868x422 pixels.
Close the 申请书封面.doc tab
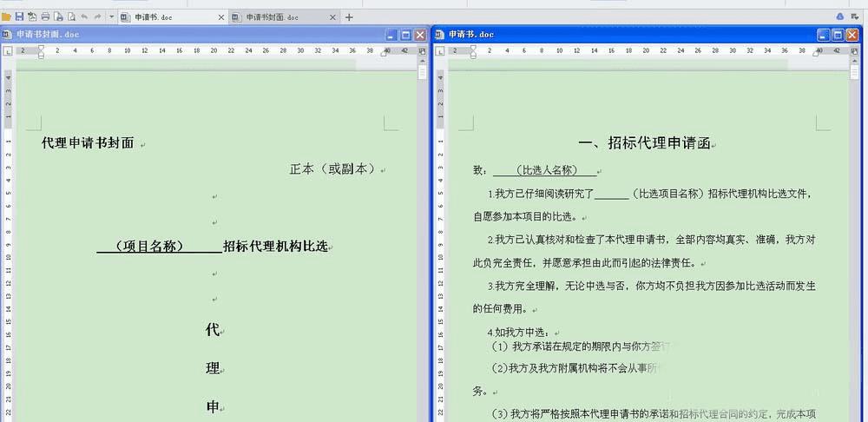pyautogui.click(x=332, y=17)
